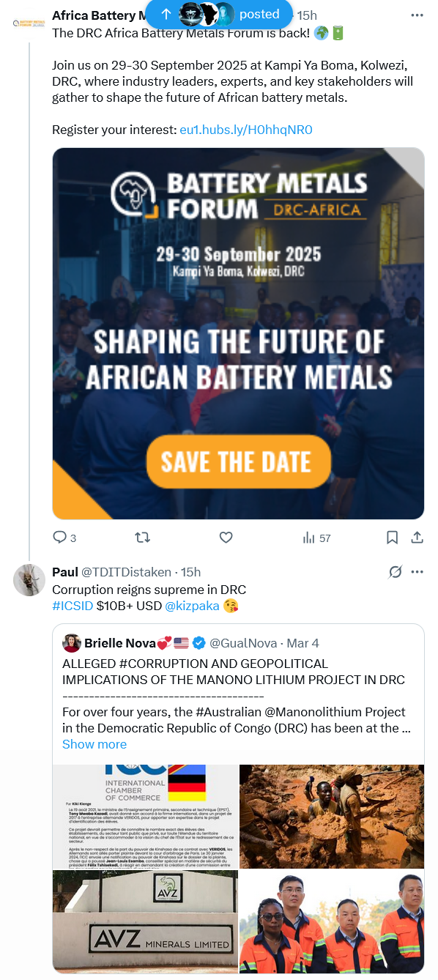Repost the Africa Battery Metals tweet
Image resolution: width=438 pixels, height=980 pixels.
pyautogui.click(x=143, y=538)
